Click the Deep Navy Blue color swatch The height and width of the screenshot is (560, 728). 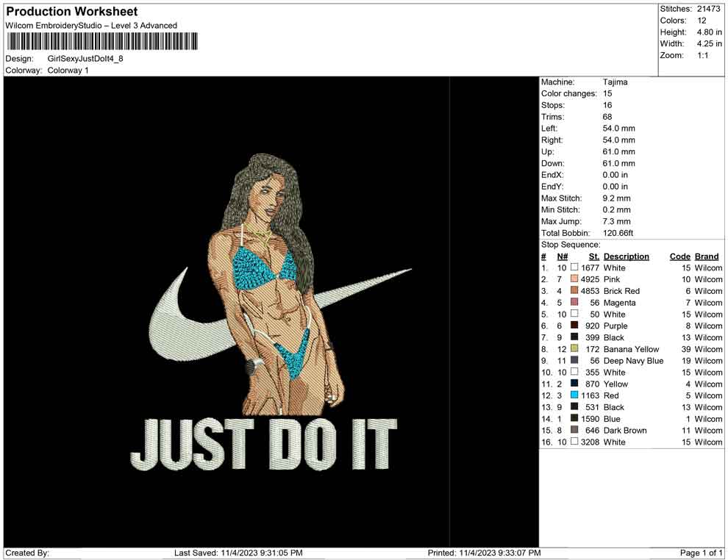[x=574, y=361]
